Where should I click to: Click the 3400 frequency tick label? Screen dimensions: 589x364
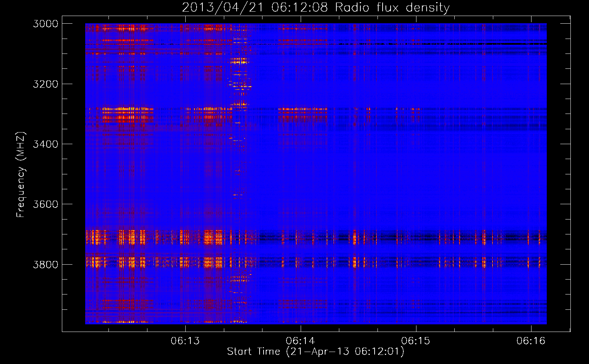(x=46, y=144)
